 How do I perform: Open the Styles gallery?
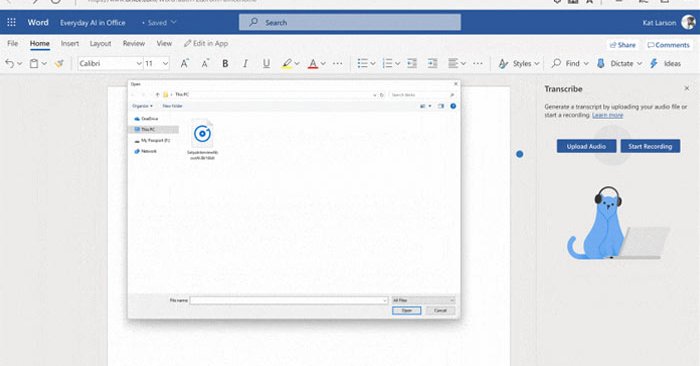519,64
